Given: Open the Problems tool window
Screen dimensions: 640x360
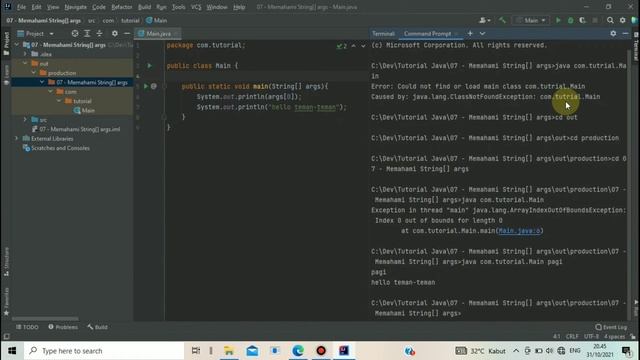Looking at the screenshot, I should point(63,327).
